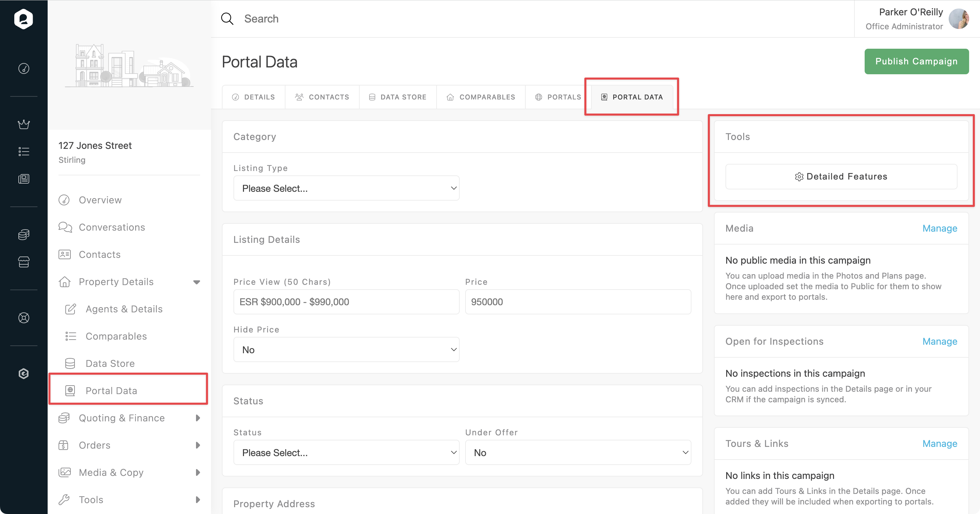
Task: Click the search magnifier icon
Action: [x=227, y=19]
